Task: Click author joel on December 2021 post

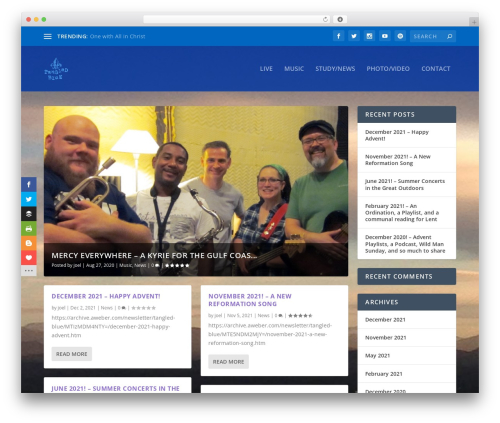Action: coord(61,308)
